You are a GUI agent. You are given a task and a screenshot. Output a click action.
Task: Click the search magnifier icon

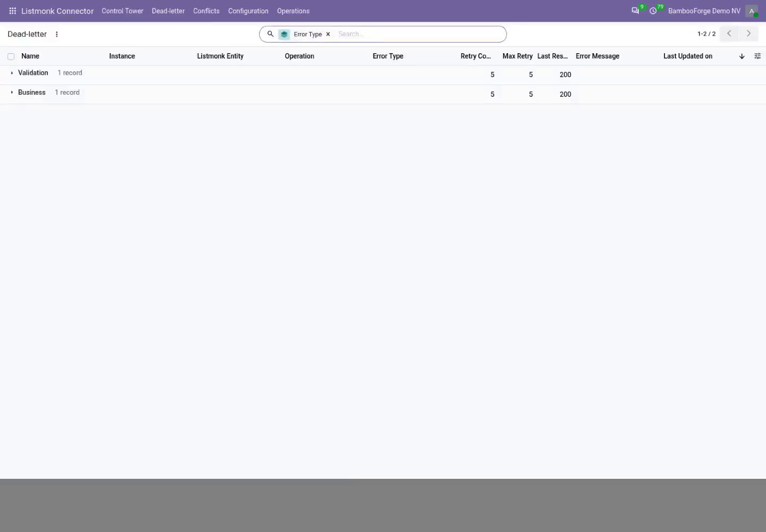click(270, 34)
